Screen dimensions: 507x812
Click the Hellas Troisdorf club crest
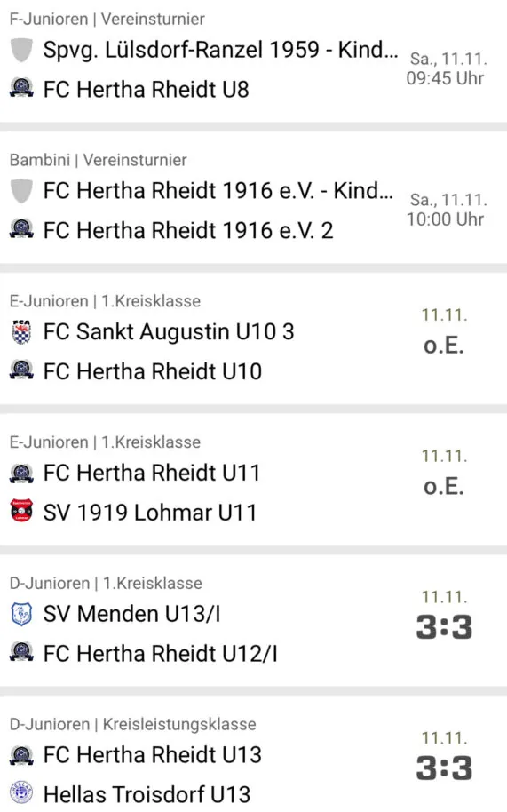click(21, 792)
